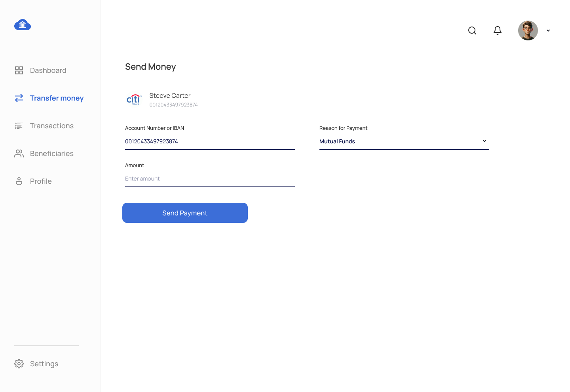The width and height of the screenshot is (570, 392).
Task: Click the Dashboard grid icon
Action: click(x=19, y=70)
